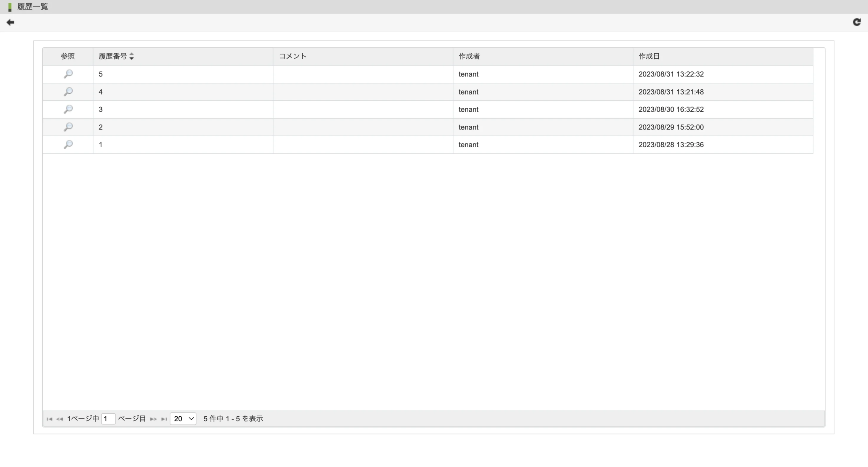868x467 pixels.
Task: Go to next page in pager
Action: point(153,419)
